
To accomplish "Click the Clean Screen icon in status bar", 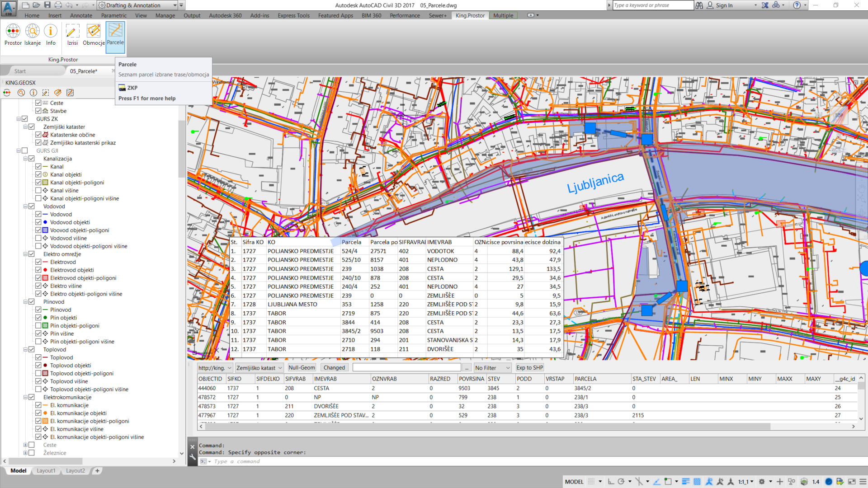I will tap(852, 482).
